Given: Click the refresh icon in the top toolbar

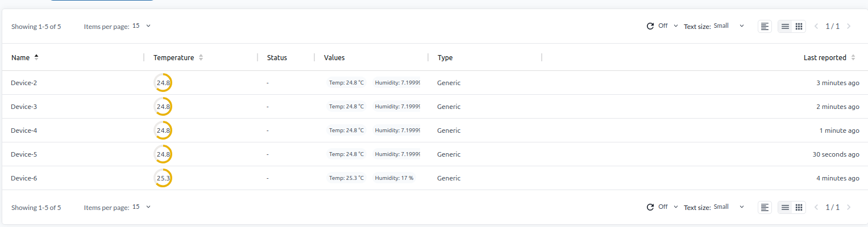Looking at the screenshot, I should (x=650, y=26).
